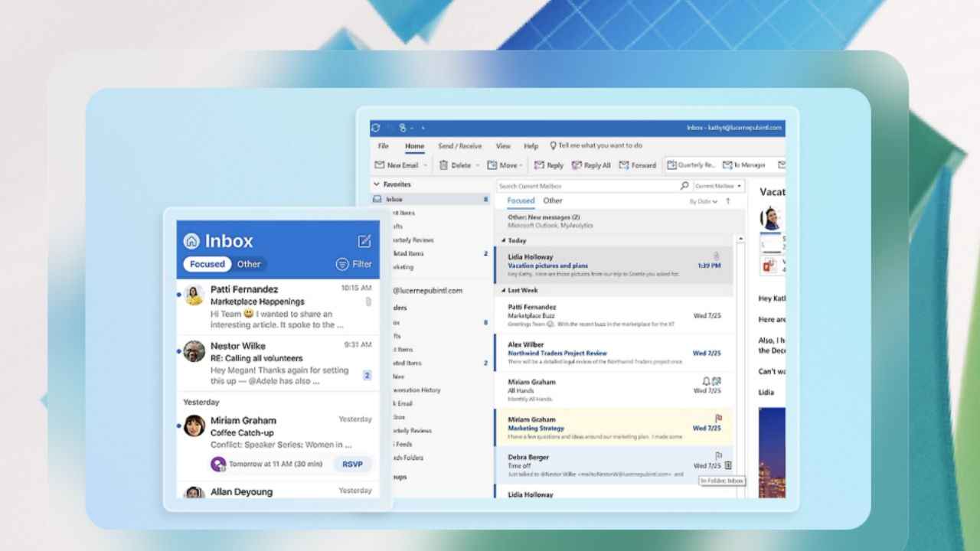Open Debra Berger Time off email
The height and width of the screenshot is (551, 980).
pos(613,465)
